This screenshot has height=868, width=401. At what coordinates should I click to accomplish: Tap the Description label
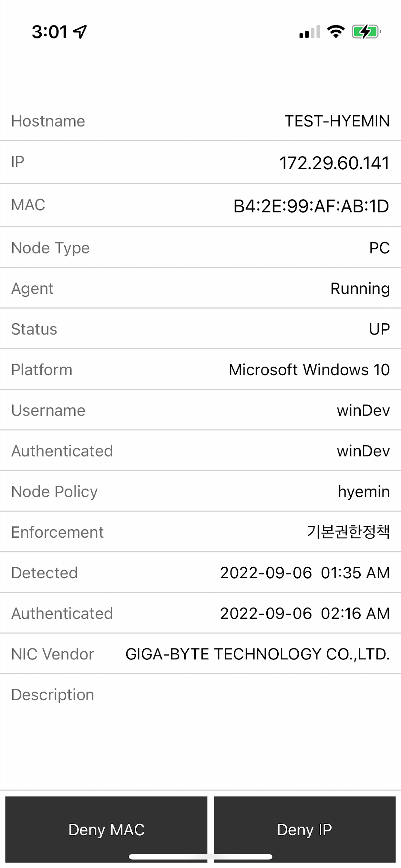53,695
